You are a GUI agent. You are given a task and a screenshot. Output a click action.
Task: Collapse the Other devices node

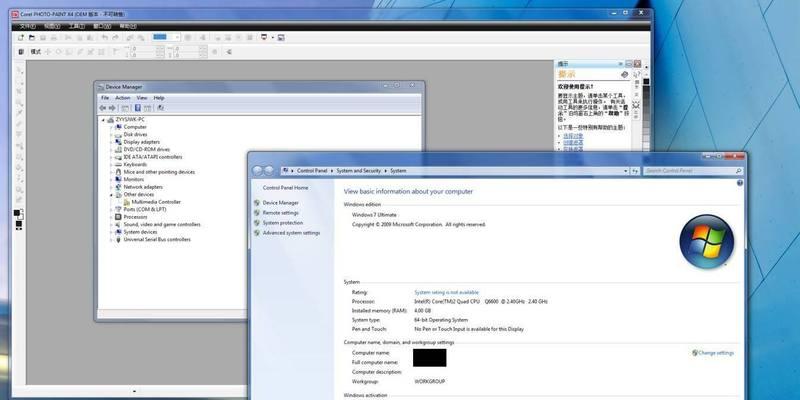point(111,195)
